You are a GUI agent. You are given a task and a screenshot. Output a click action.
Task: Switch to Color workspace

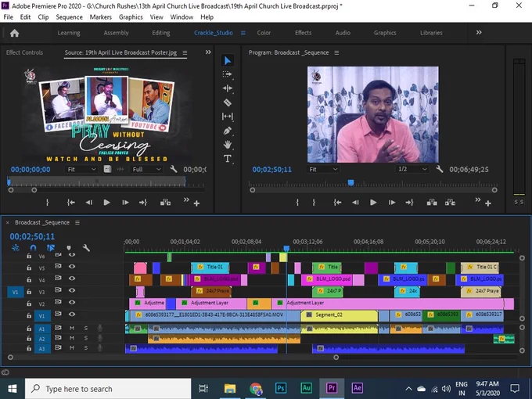point(264,33)
